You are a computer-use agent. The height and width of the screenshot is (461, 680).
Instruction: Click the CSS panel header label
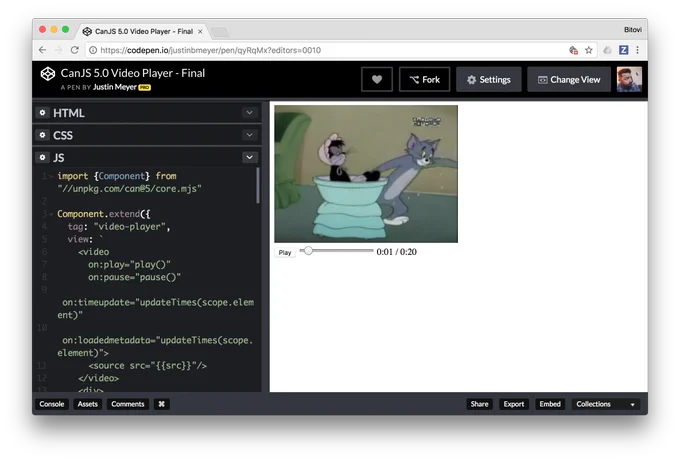pyautogui.click(x=63, y=135)
